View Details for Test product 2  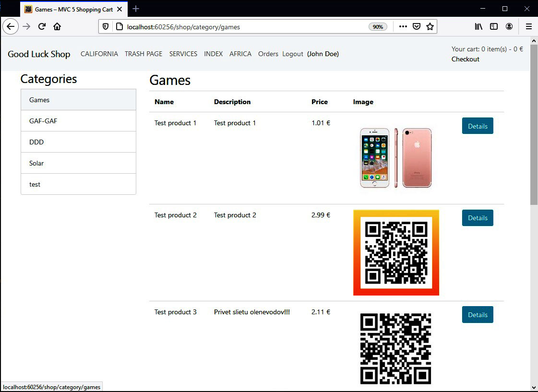click(x=478, y=218)
